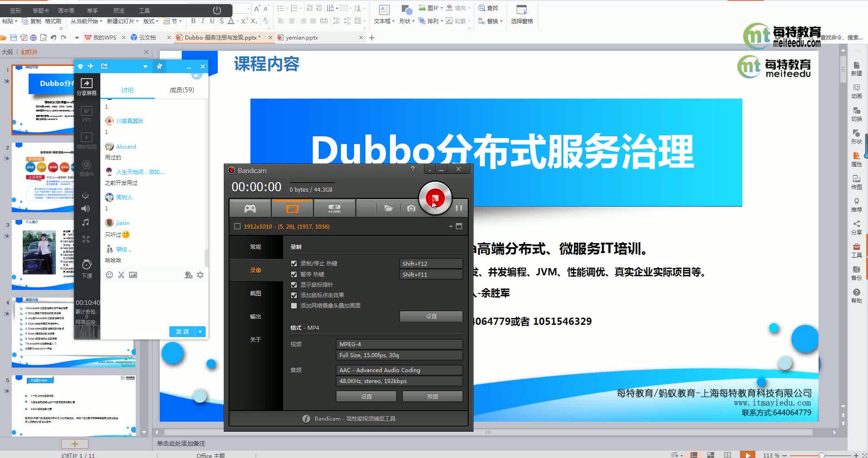Screen dimensions: 868x458
Task: Uncheck 显示鼠标指针 option
Action: point(294,285)
